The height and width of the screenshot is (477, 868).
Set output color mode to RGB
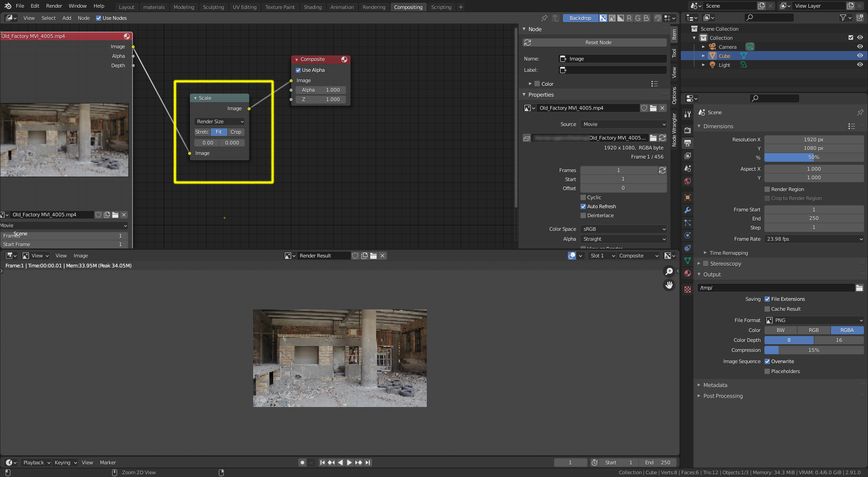814,330
